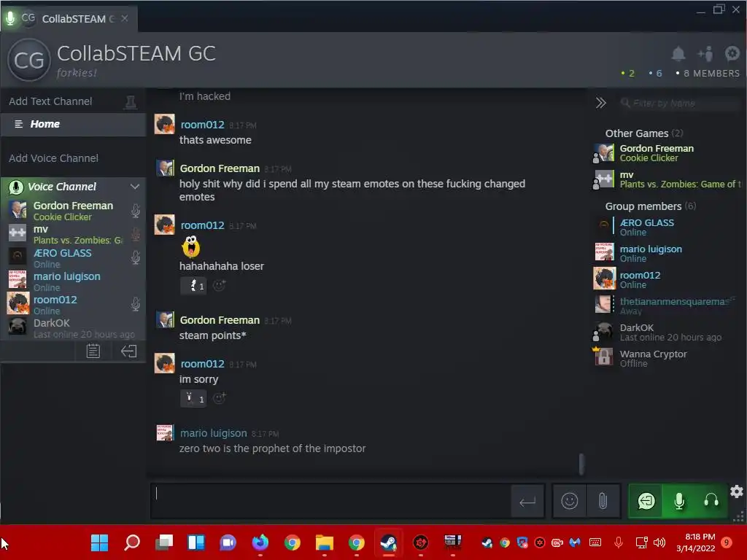Add a reaction to 'im sorry' message
Viewport: 747px width, 560px height.
(x=219, y=398)
